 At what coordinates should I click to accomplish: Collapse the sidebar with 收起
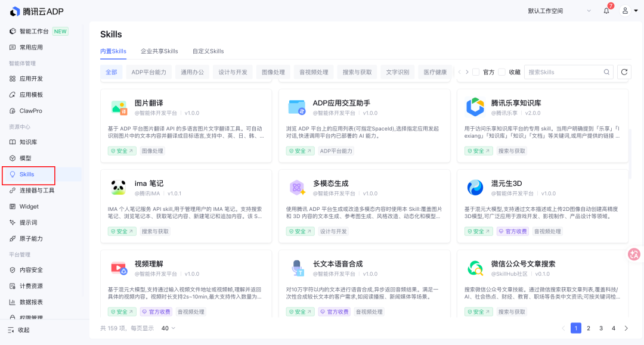[18, 330]
